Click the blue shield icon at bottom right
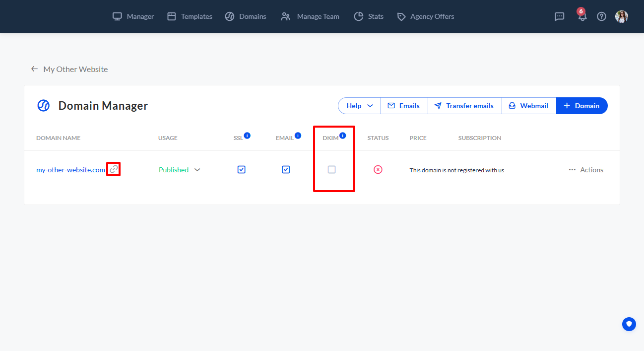Image resolution: width=644 pixels, height=351 pixels. [629, 324]
